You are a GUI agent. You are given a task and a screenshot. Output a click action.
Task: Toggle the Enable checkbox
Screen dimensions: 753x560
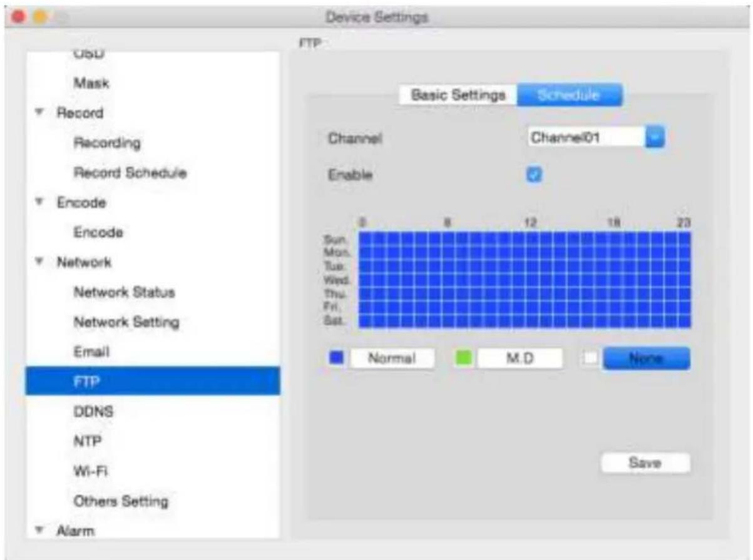coord(534,175)
